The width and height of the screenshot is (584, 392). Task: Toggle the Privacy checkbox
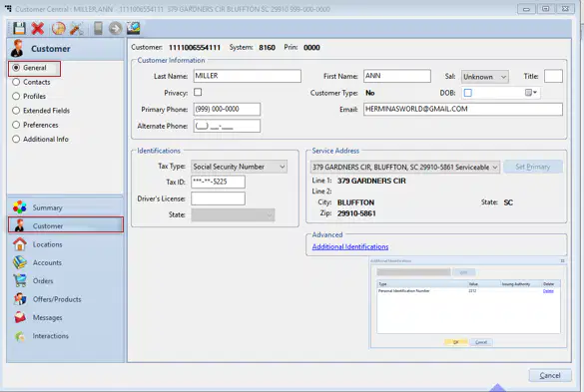pyautogui.click(x=198, y=92)
